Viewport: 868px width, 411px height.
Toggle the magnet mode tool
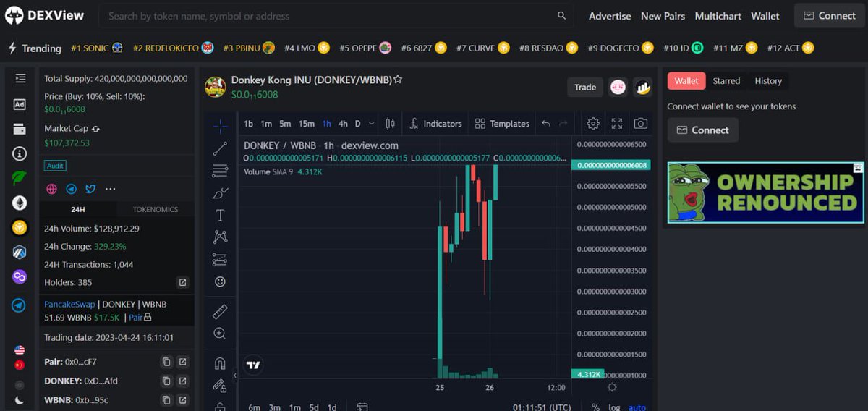tap(220, 363)
